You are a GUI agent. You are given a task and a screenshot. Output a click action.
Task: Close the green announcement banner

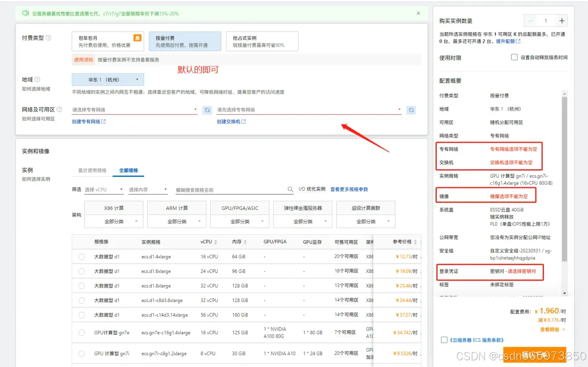[x=418, y=13]
